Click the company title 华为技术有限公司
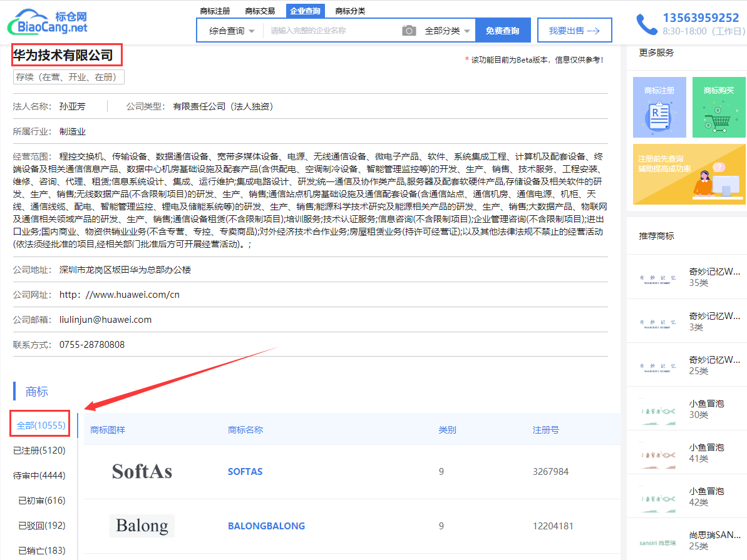The width and height of the screenshot is (747, 560). pyautogui.click(x=63, y=55)
